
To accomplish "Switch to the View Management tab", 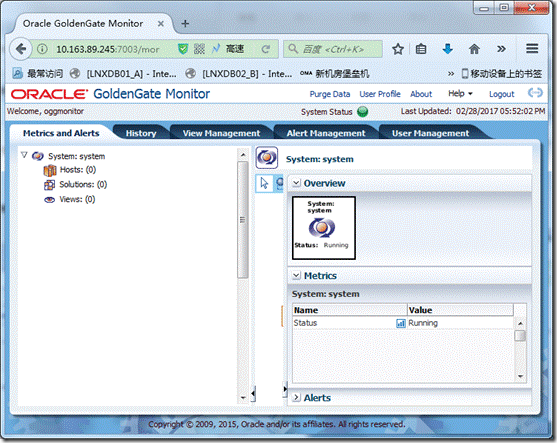I will 221,133.
